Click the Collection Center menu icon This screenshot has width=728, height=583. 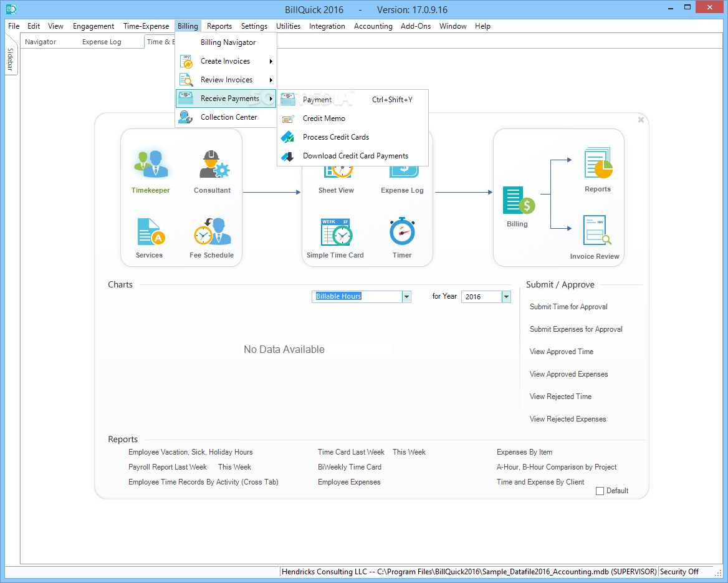point(186,117)
